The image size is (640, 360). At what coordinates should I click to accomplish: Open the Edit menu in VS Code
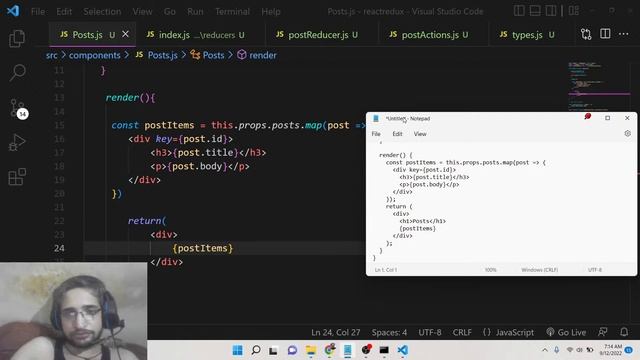[x=64, y=11]
